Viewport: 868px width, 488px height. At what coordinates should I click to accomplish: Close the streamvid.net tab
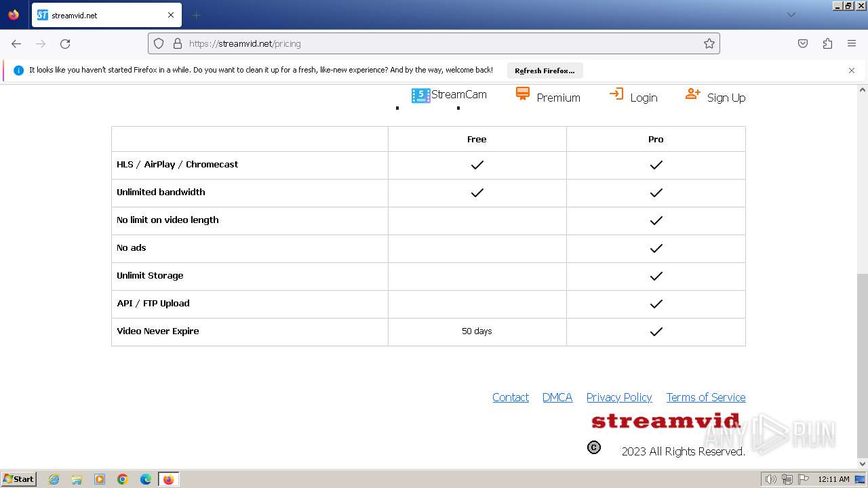coord(171,15)
